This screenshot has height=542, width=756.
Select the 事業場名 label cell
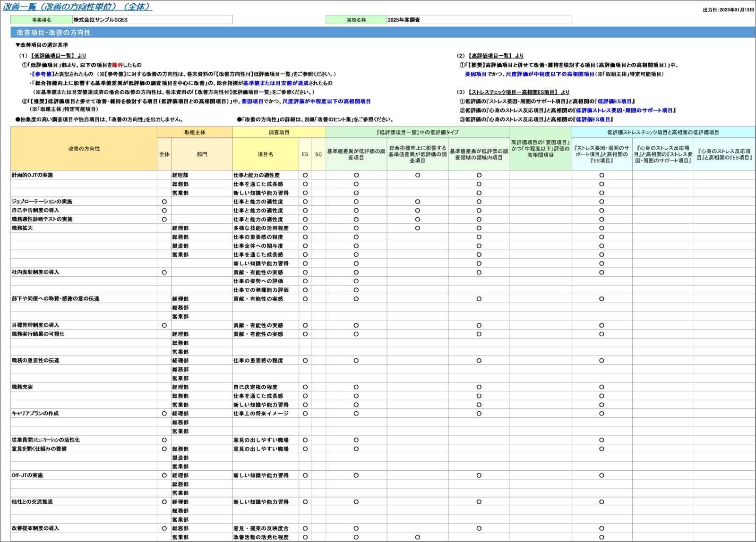pos(42,20)
